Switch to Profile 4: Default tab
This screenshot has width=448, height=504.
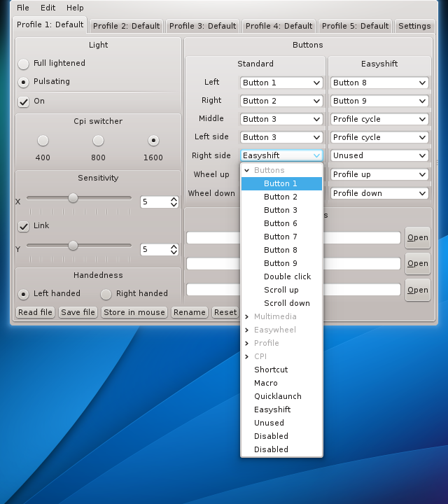279,26
